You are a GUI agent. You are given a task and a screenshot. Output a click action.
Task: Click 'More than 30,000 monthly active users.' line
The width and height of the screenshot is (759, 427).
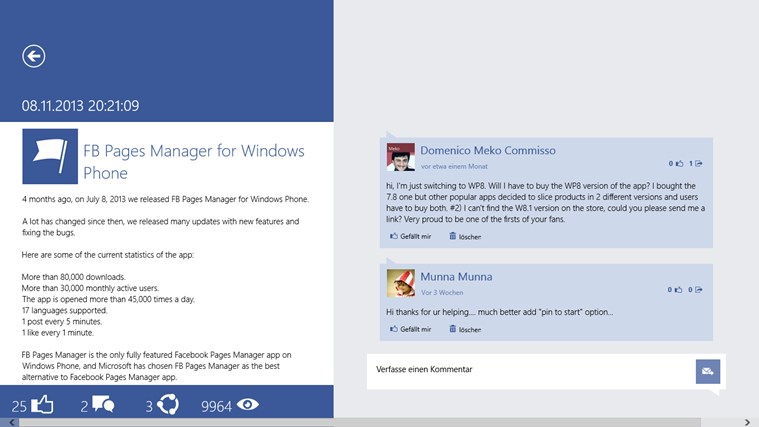click(90, 288)
